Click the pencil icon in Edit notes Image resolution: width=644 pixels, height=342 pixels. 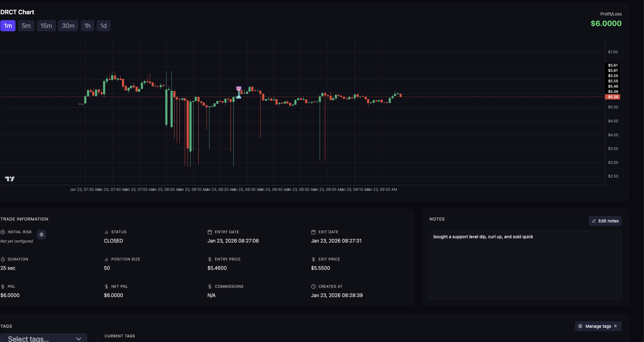(x=594, y=221)
